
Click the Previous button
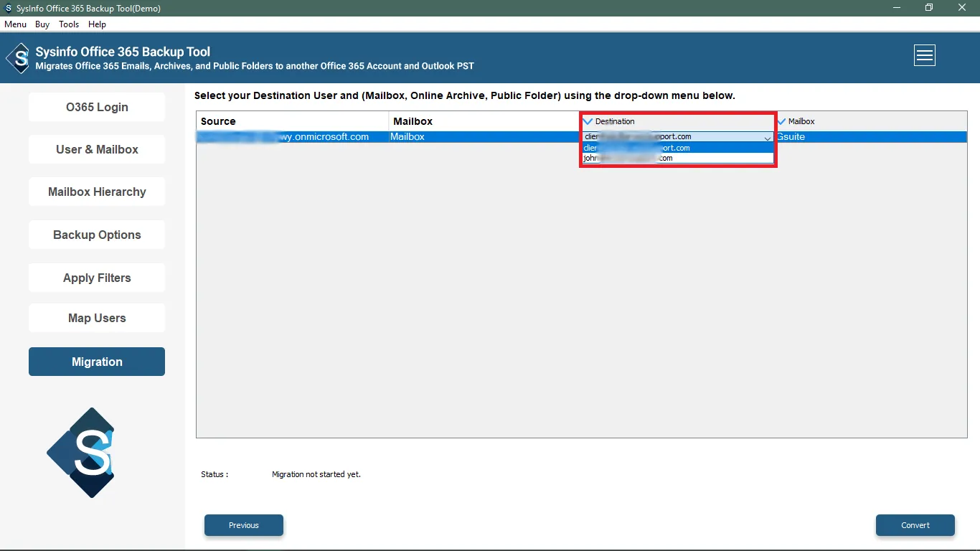point(244,525)
